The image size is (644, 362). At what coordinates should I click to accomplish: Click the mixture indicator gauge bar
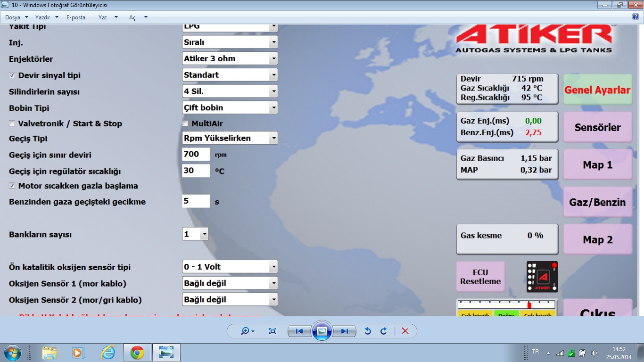click(507, 304)
